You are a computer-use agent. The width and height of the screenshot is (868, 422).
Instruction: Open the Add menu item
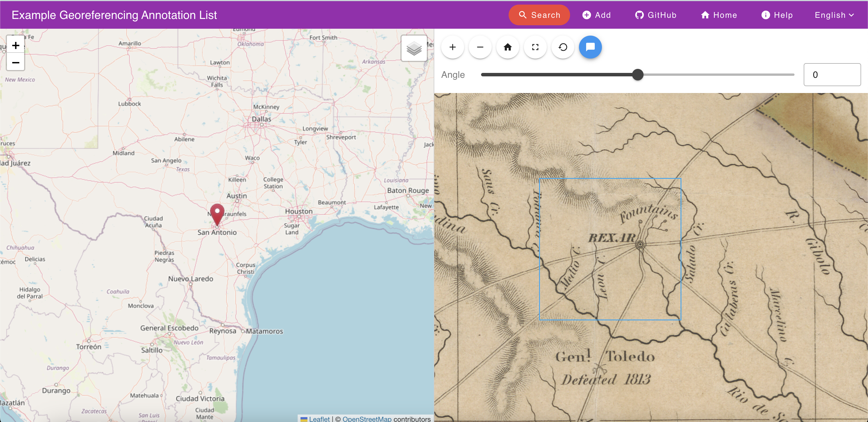[596, 15]
